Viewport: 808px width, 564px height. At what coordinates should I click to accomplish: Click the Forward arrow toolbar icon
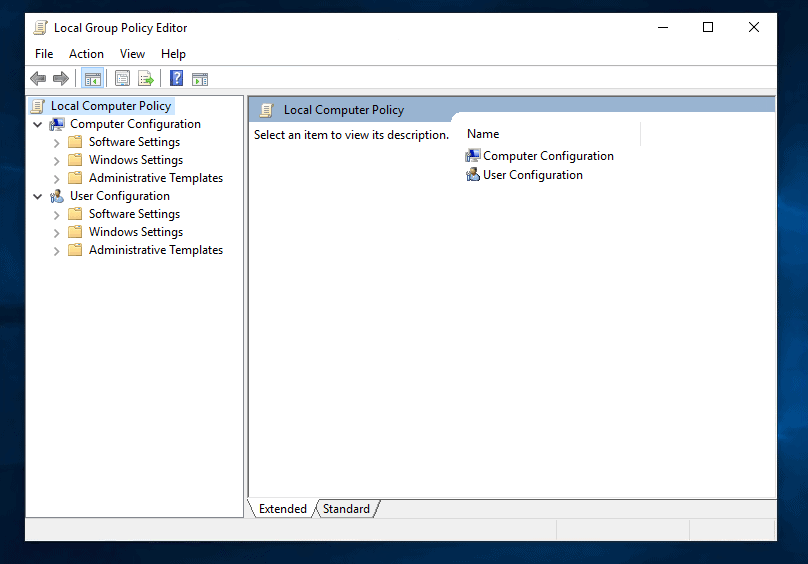61,79
